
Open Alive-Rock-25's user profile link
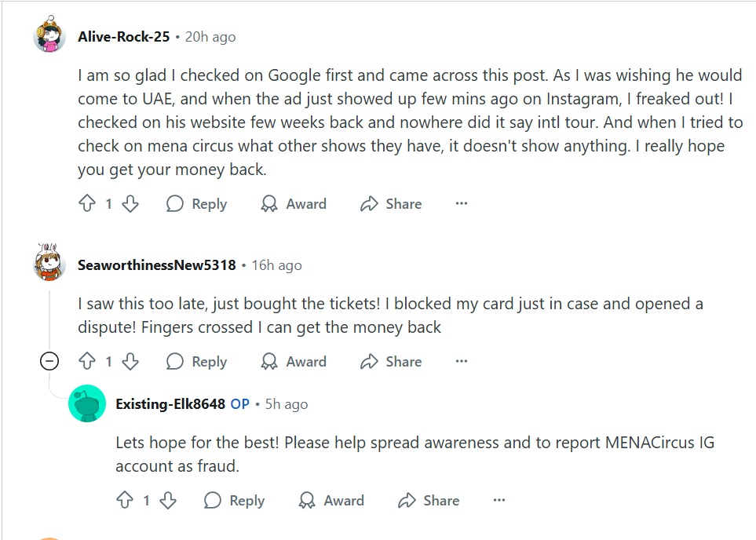(126, 37)
